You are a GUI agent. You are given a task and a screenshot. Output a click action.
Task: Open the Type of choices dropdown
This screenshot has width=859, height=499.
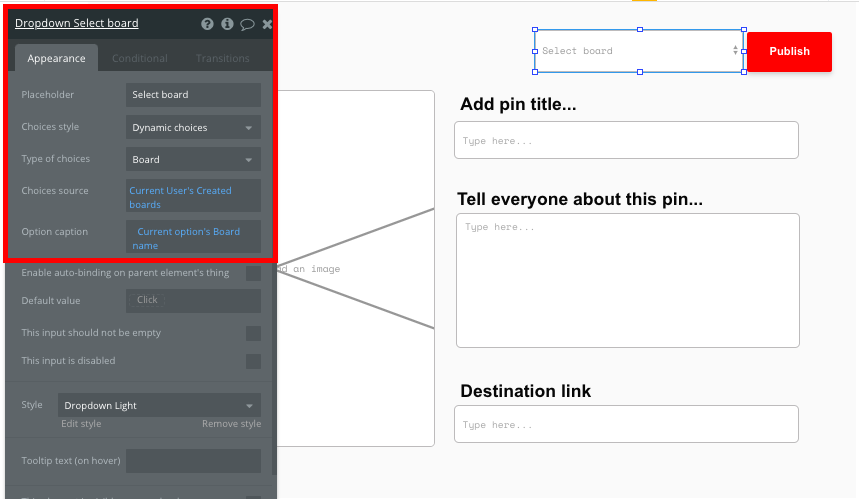pyautogui.click(x=193, y=159)
